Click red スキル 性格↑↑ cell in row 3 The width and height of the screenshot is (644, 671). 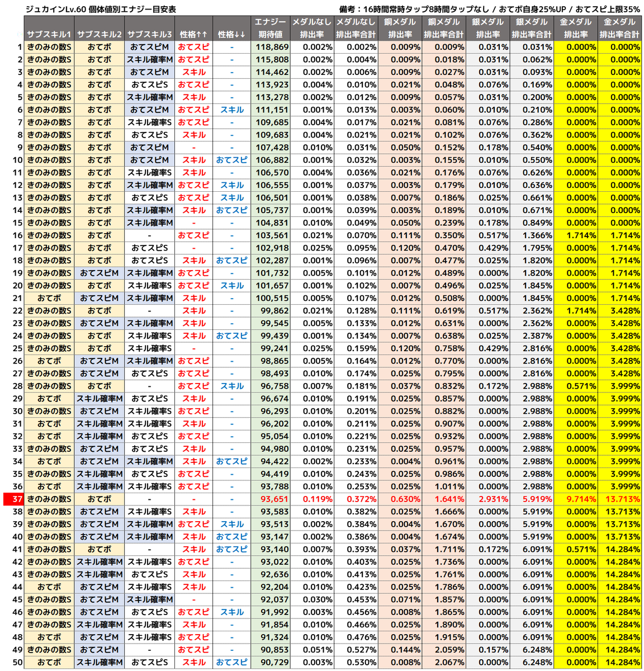tap(193, 72)
